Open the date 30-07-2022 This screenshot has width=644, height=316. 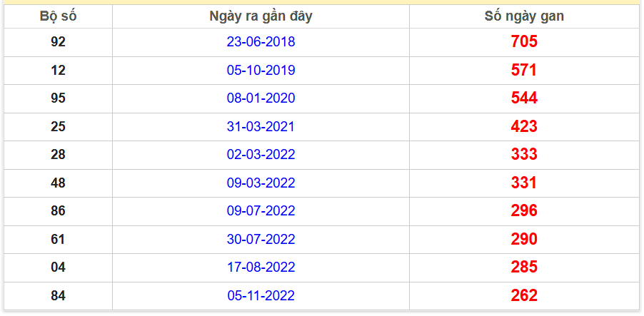pyautogui.click(x=261, y=239)
